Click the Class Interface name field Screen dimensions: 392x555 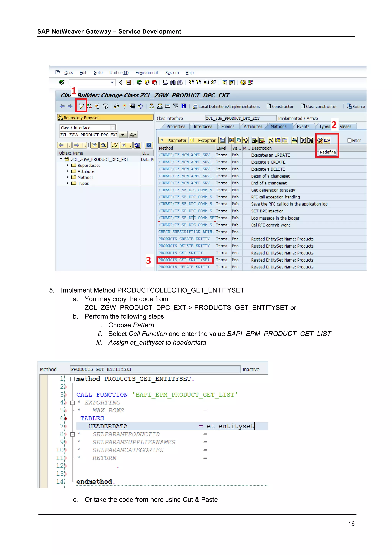(241, 118)
